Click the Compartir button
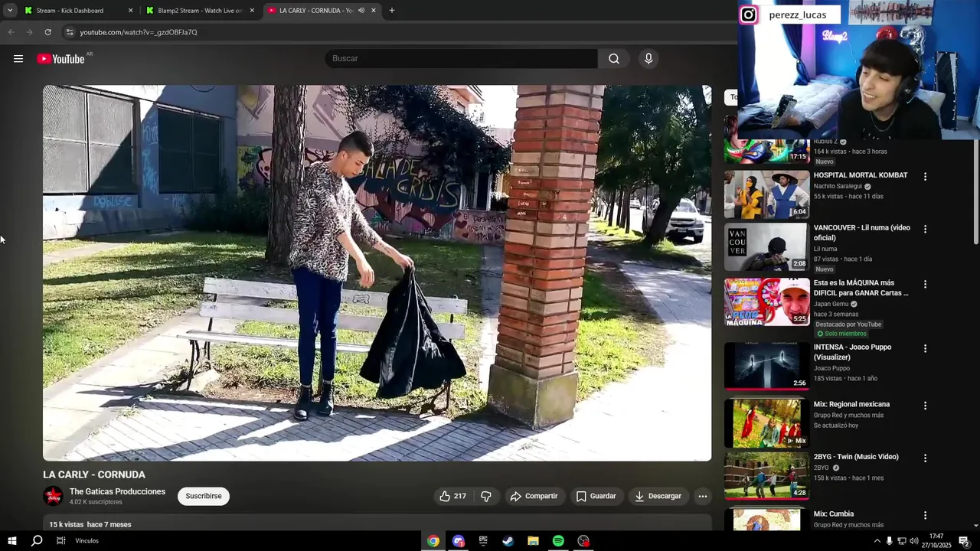Screen dimensions: 980x551 534,496
